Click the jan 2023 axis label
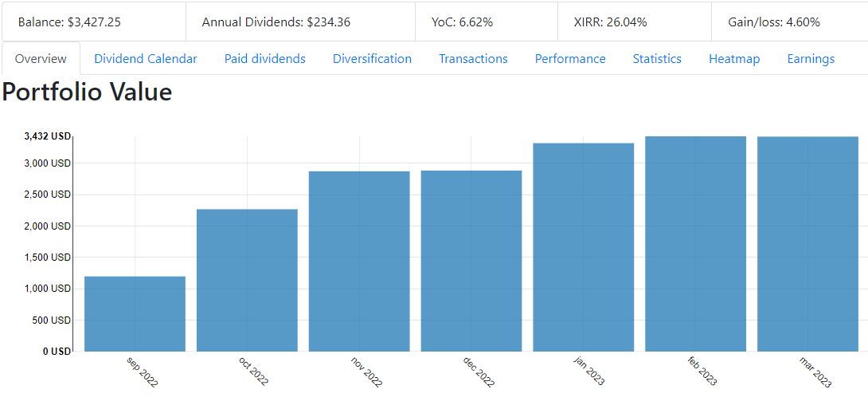Screen dimensions: 868x397 (x=591, y=371)
